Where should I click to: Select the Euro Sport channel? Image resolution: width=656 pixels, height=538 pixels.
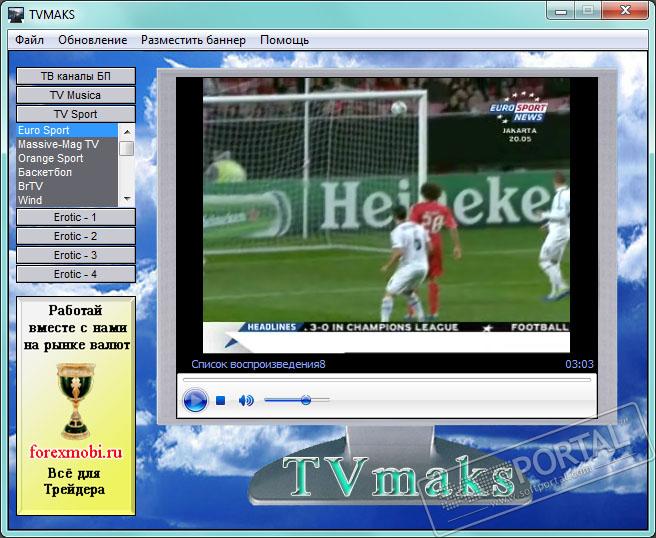[67, 130]
